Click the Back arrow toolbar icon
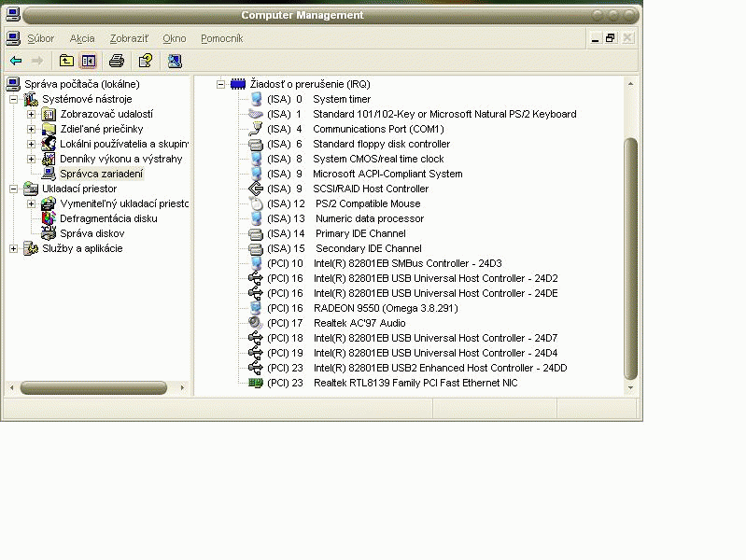The height and width of the screenshot is (560, 746). coord(16,61)
